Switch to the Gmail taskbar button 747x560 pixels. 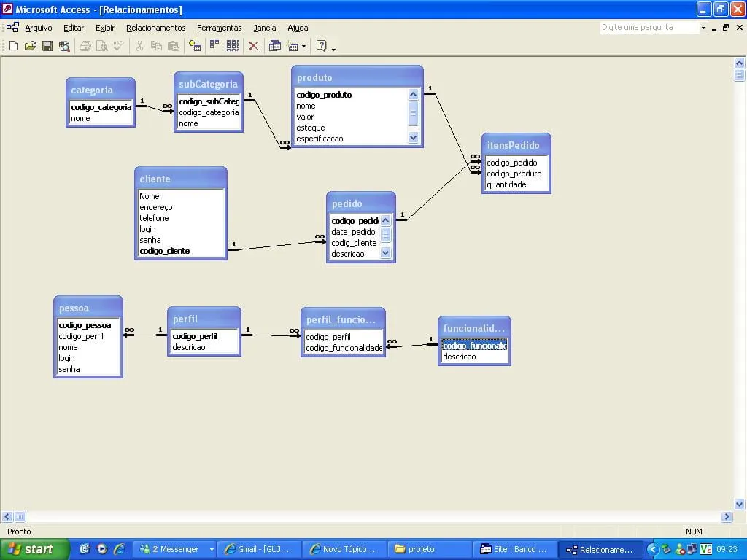coord(261,549)
